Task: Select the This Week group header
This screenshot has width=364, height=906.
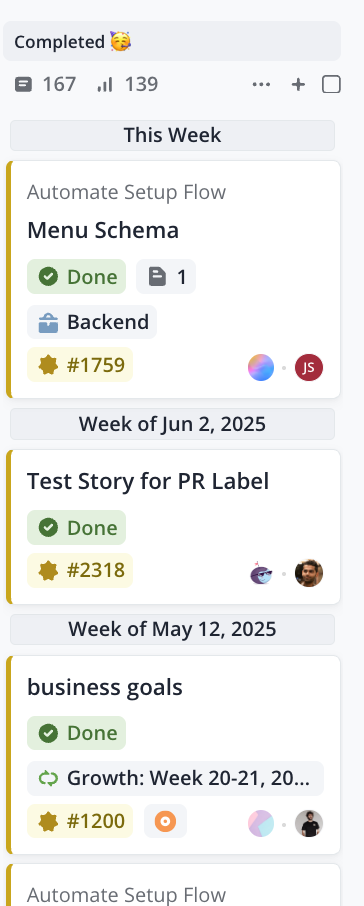Action: pyautogui.click(x=172, y=135)
